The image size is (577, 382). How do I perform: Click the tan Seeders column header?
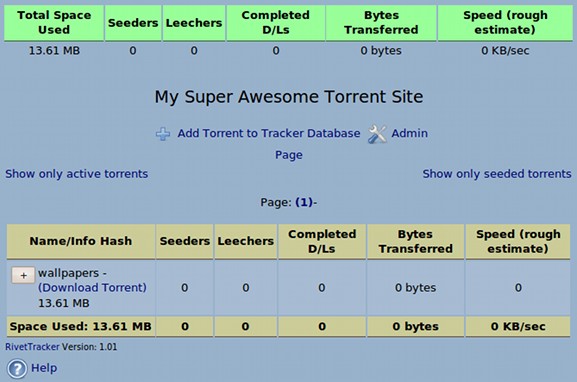[x=185, y=241]
